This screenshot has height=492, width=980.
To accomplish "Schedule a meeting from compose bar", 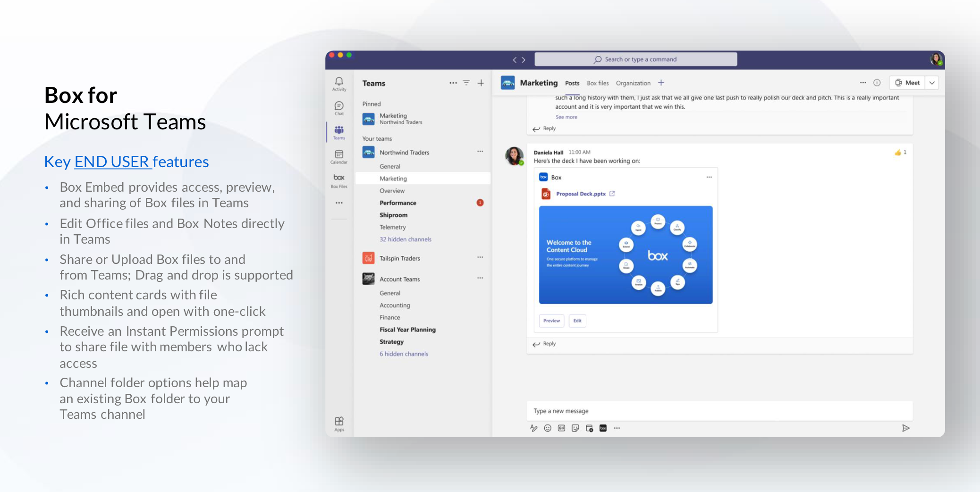I will pos(589,428).
